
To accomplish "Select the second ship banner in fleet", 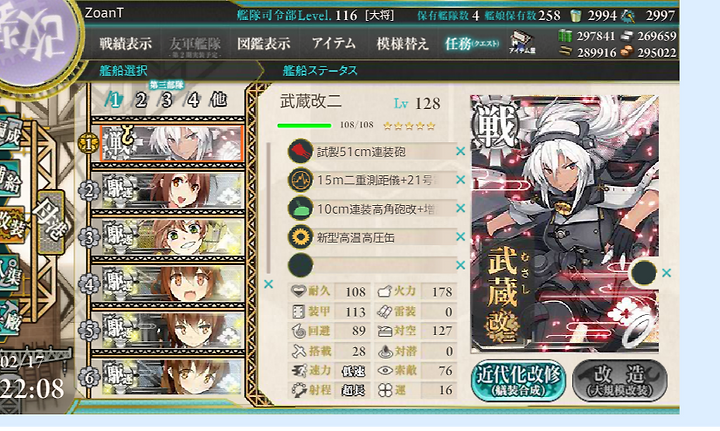I will click(x=172, y=190).
